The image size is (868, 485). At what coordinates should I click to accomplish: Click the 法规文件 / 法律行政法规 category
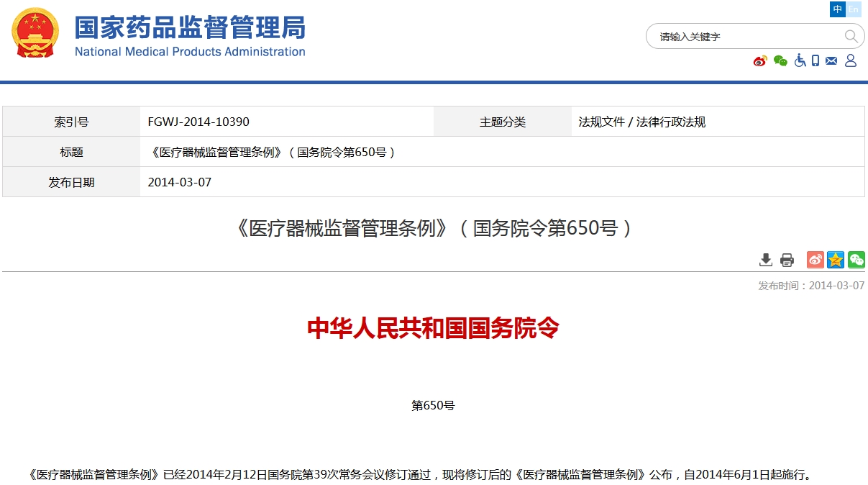[x=641, y=122]
